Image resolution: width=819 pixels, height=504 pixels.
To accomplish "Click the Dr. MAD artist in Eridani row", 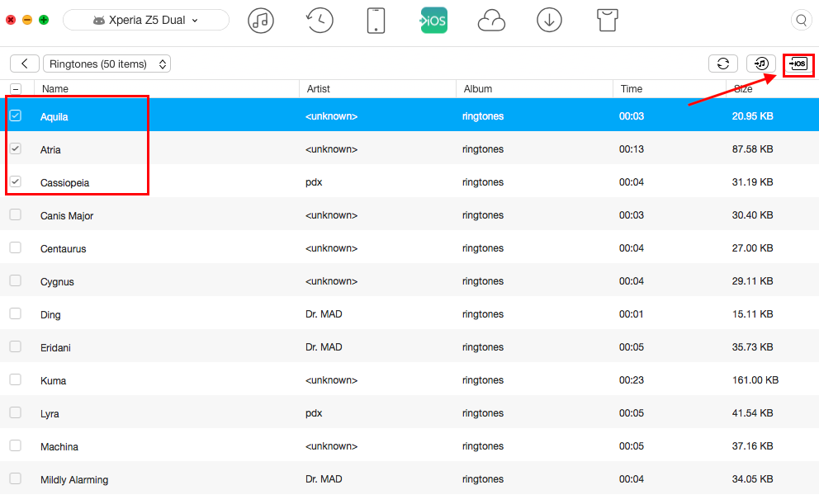I will point(324,347).
